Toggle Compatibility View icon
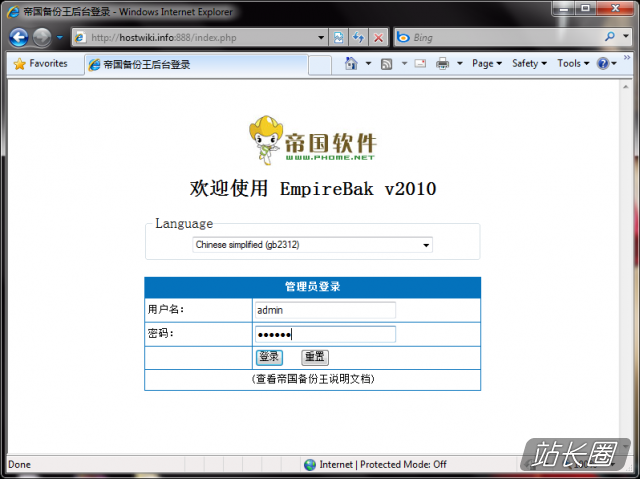 pos(338,38)
